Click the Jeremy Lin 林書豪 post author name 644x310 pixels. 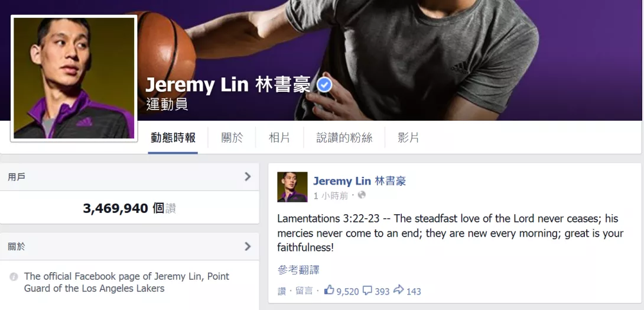pyautogui.click(x=360, y=181)
